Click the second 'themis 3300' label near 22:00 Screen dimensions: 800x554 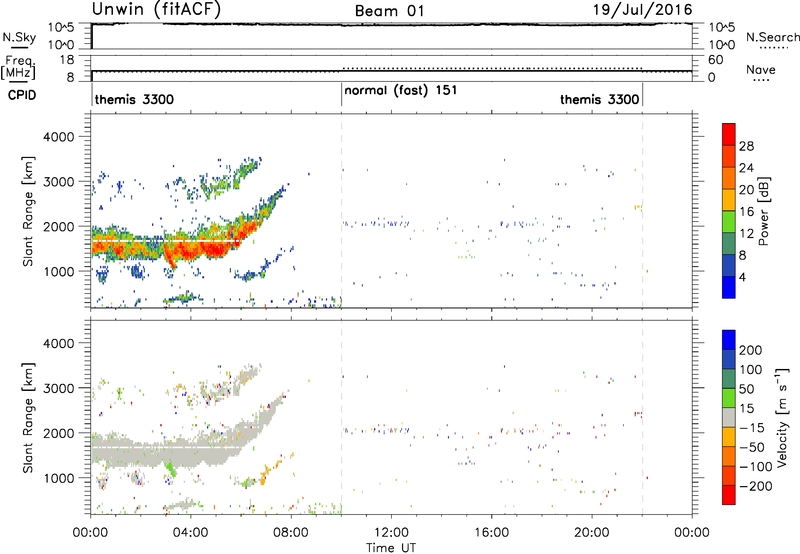(x=599, y=99)
